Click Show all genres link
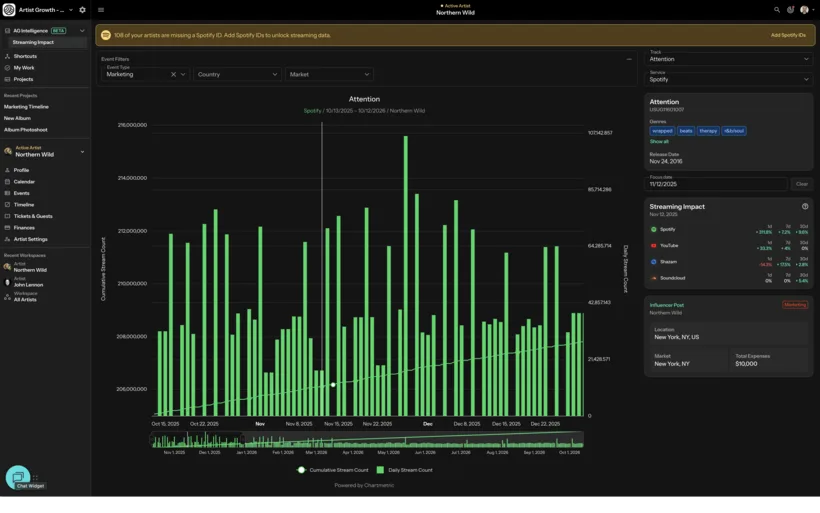The height and width of the screenshot is (513, 820). (x=659, y=142)
